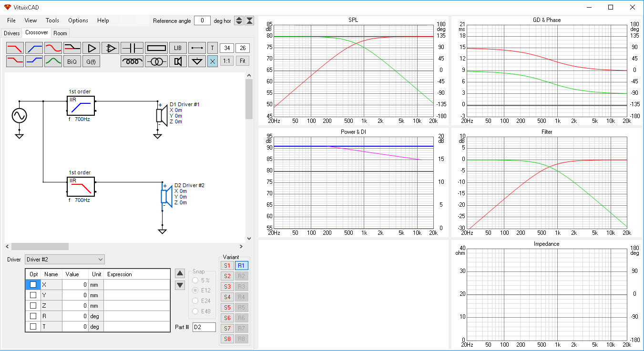Check the Opt box for R

pyautogui.click(x=33, y=316)
